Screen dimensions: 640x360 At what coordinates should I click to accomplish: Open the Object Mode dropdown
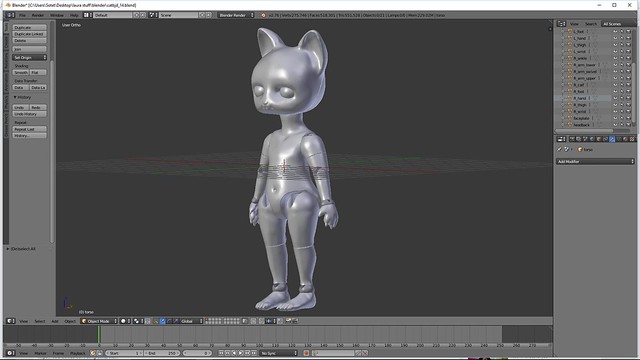[x=99, y=321]
